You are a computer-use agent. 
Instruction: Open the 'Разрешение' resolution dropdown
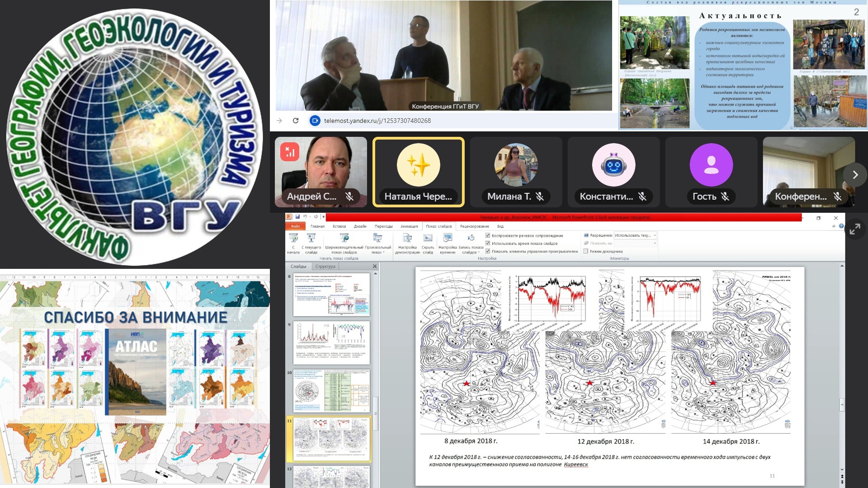pos(635,235)
